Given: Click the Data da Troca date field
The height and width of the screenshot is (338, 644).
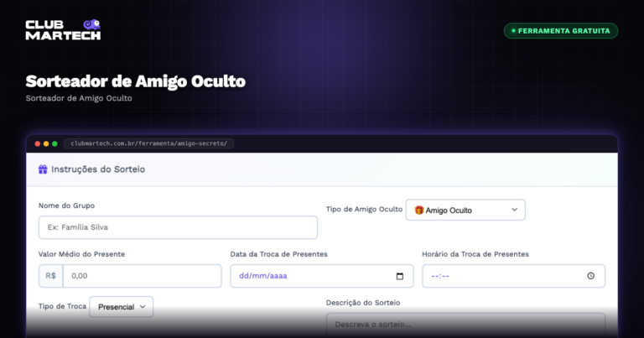Looking at the screenshot, I should click(322, 276).
